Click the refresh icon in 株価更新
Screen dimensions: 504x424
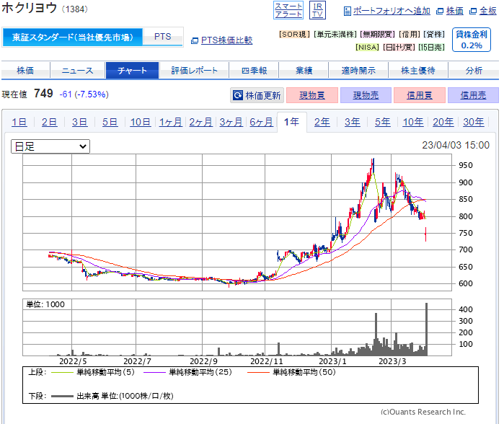(238, 95)
